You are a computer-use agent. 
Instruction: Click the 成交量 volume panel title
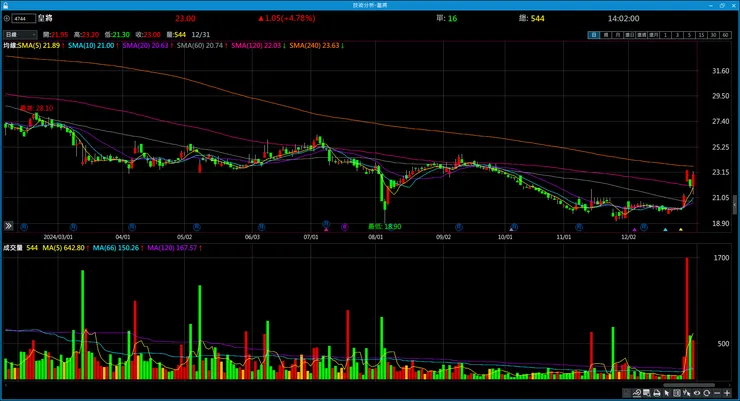[13, 248]
